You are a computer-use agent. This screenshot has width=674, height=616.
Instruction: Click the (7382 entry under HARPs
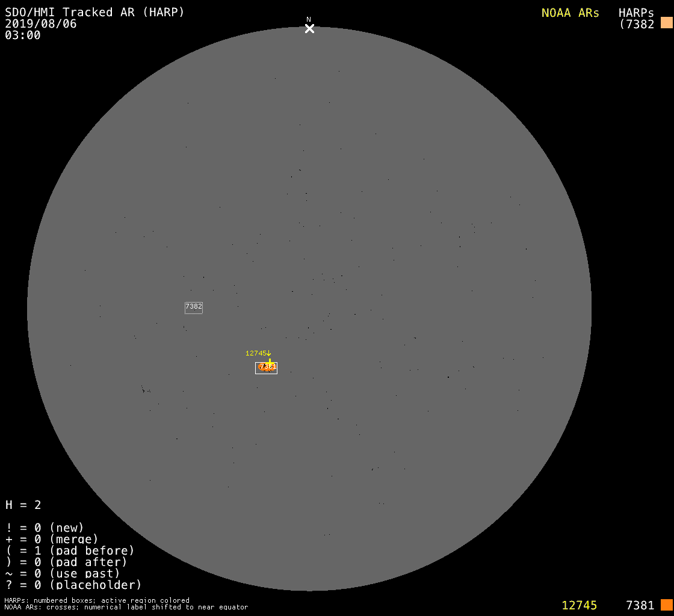(636, 24)
